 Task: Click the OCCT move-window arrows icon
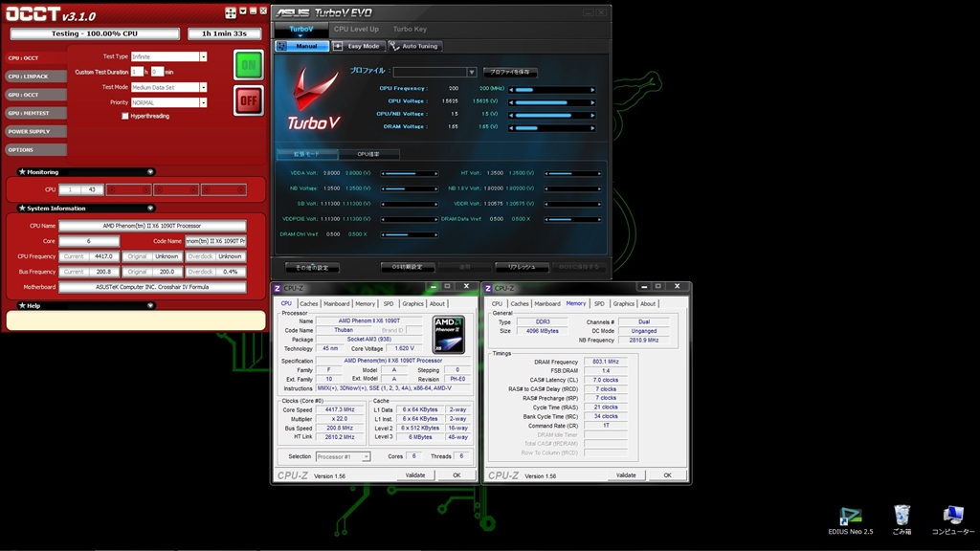click(231, 13)
